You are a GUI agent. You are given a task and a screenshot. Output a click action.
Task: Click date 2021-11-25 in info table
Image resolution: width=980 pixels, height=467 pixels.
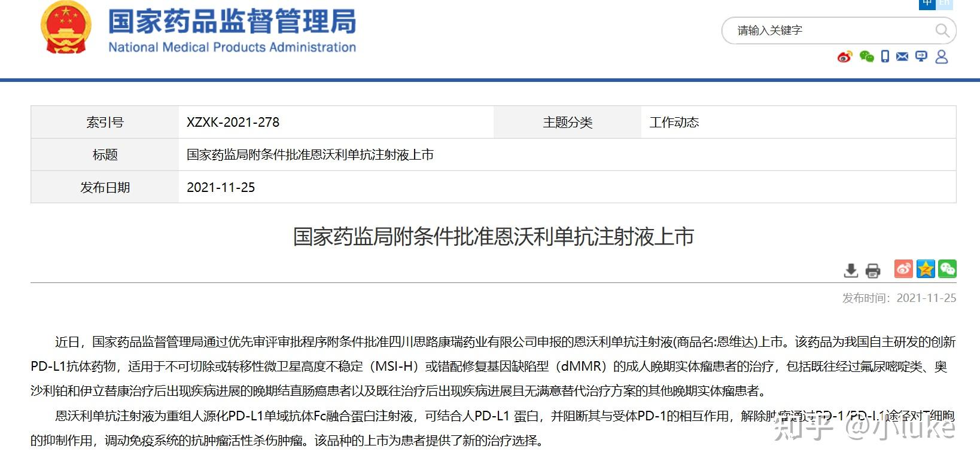coord(221,187)
